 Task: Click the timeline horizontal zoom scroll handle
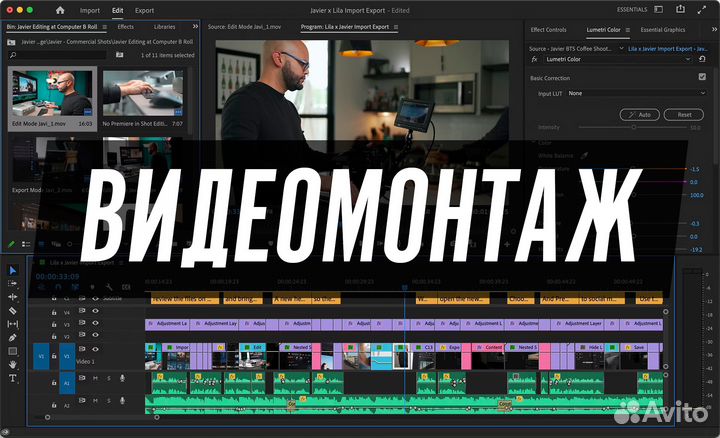point(157,417)
